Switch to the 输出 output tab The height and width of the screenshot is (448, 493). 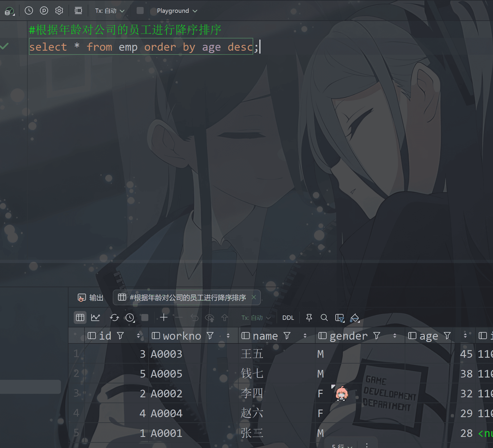(91, 297)
